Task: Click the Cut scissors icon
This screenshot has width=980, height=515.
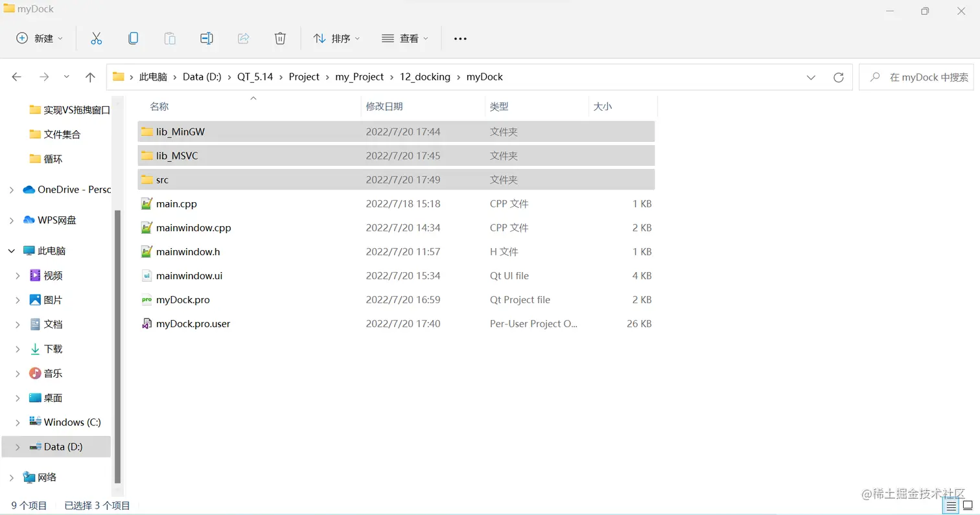Action: click(97, 38)
